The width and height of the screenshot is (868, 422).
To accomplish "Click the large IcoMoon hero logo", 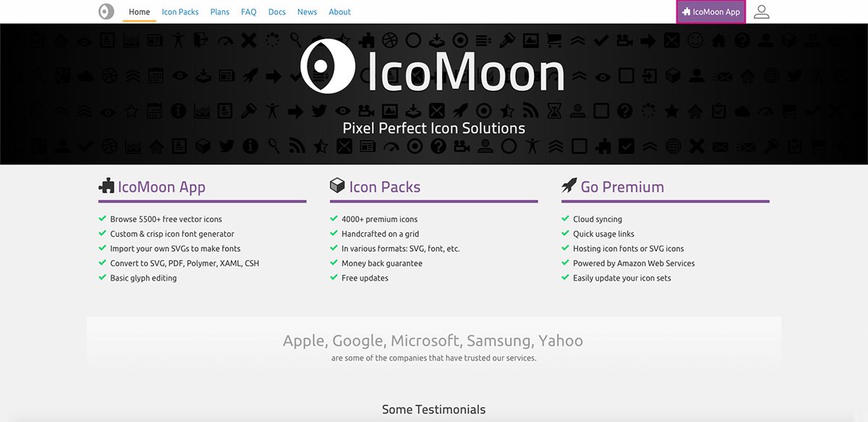I will (x=433, y=67).
